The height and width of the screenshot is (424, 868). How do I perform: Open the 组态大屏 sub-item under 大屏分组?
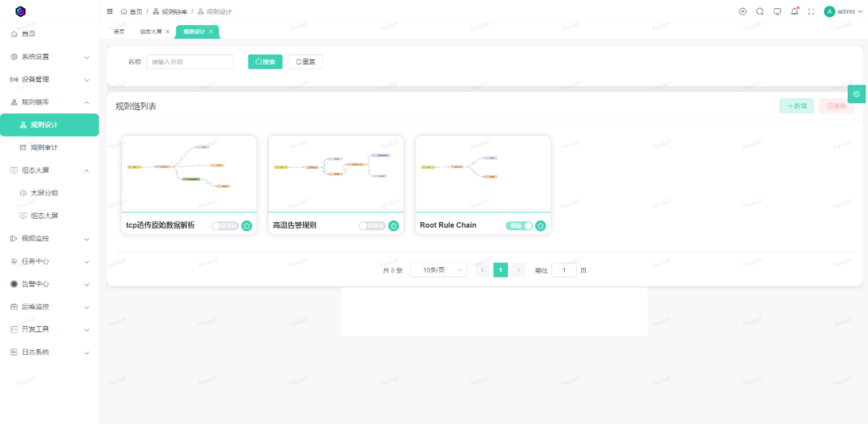coord(49,216)
